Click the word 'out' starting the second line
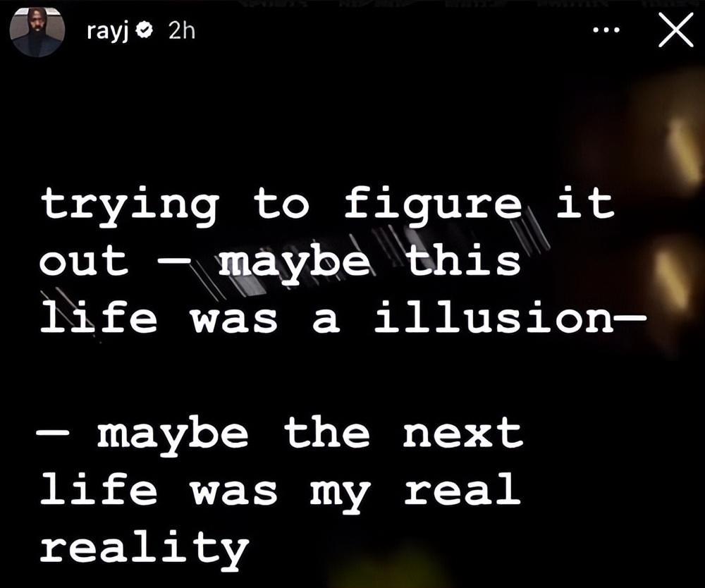 tap(84, 262)
